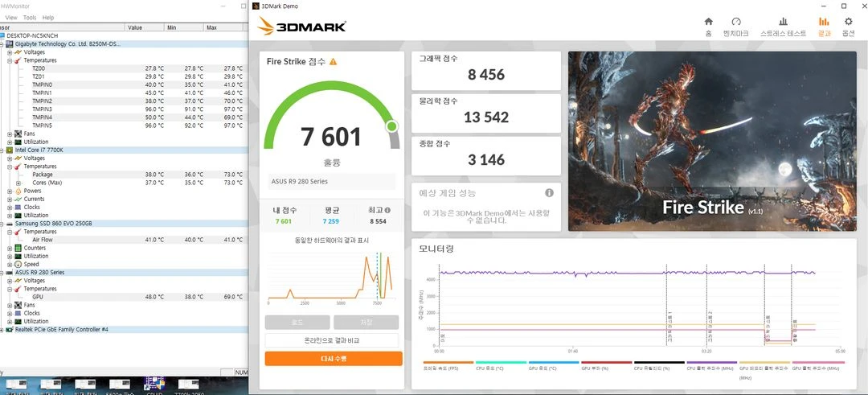Image resolution: width=868 pixels, height=395 pixels.
Task: Open the View menu in HWMonitor
Action: pos(11,18)
